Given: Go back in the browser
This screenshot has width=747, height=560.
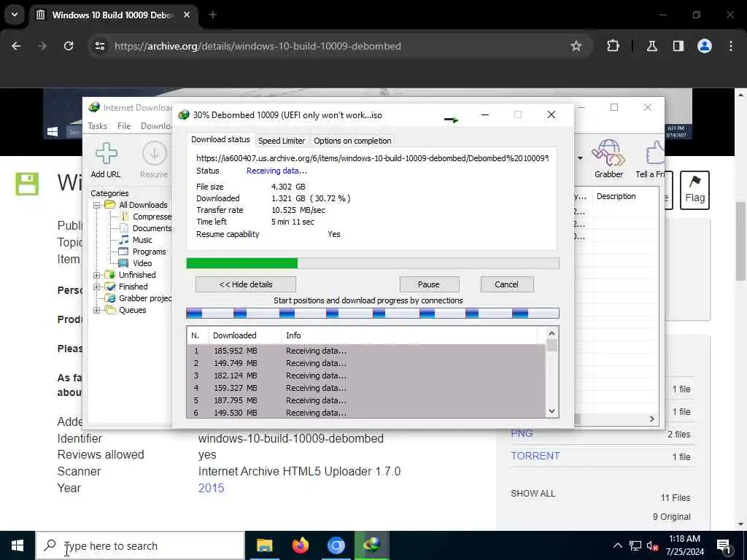Looking at the screenshot, I should tap(16, 46).
